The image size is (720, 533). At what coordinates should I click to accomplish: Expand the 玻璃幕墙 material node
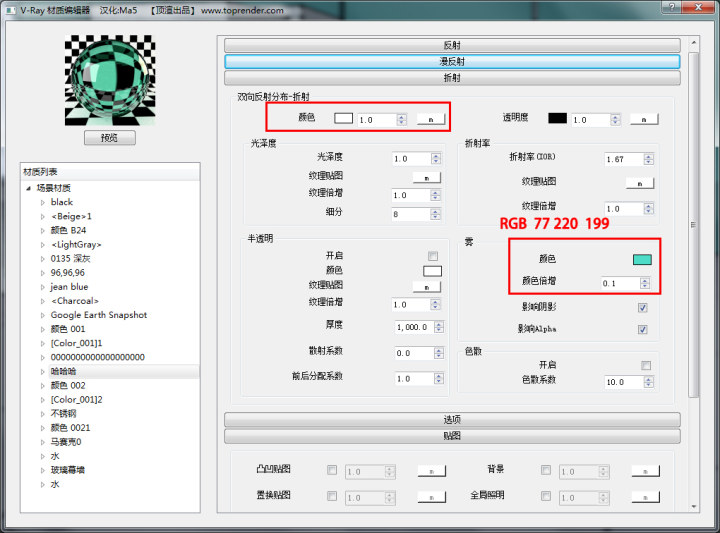point(43,471)
